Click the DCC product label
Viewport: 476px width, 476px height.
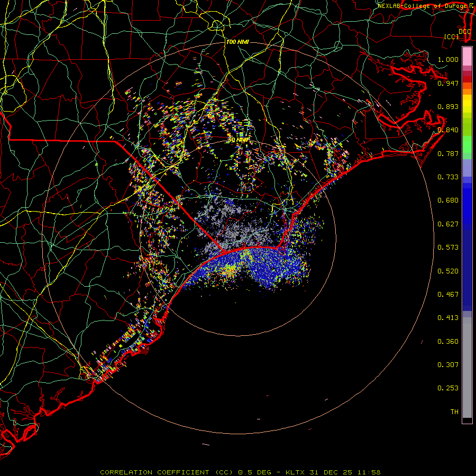click(x=464, y=32)
